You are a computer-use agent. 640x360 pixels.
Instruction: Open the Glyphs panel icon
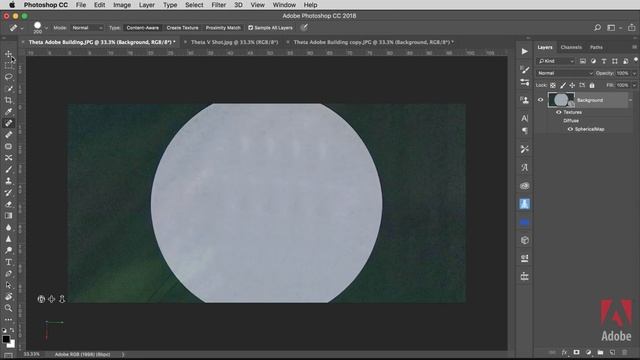(x=524, y=167)
